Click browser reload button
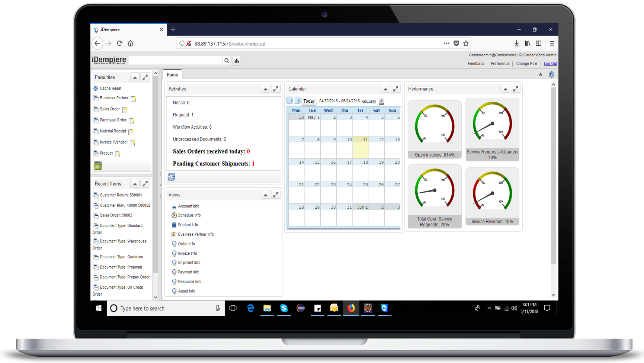Image resolution: width=644 pixels, height=363 pixels. point(119,44)
